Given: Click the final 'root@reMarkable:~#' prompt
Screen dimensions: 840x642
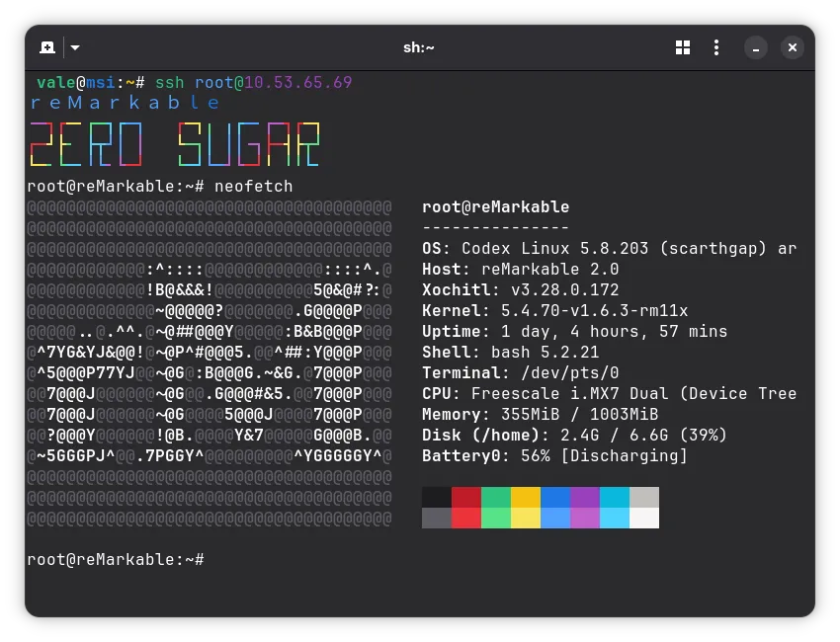Looking at the screenshot, I should tap(116, 560).
